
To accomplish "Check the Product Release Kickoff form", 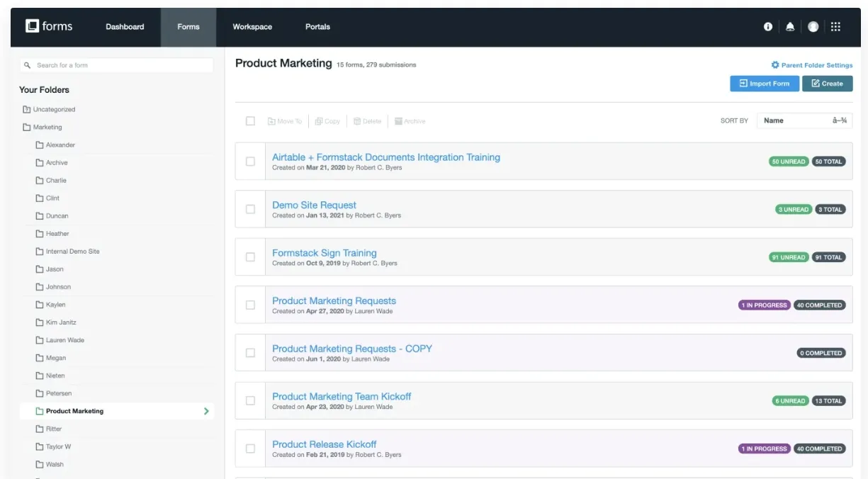I will pyautogui.click(x=250, y=449).
